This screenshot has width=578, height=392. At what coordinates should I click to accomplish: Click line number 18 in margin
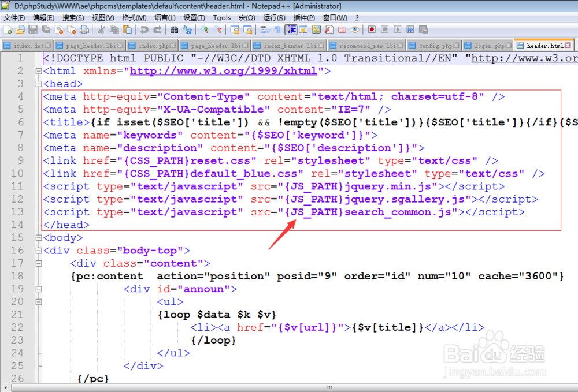coord(17,276)
